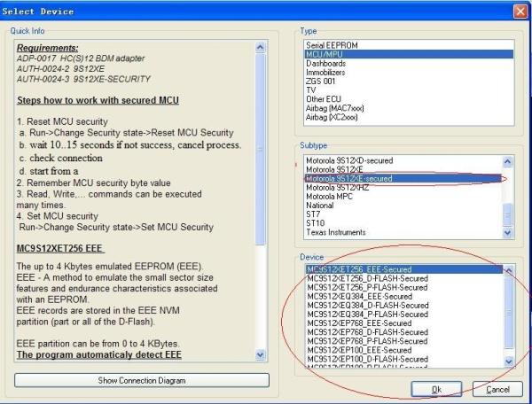Screen dimensions: 532x404
Task: Choose Other ECU type
Action: [x=409, y=99]
